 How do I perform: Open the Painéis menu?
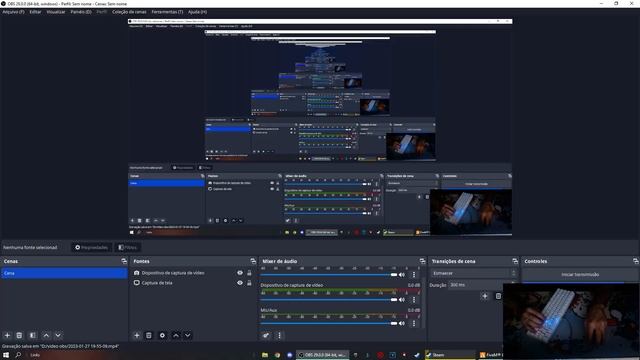coord(81,12)
